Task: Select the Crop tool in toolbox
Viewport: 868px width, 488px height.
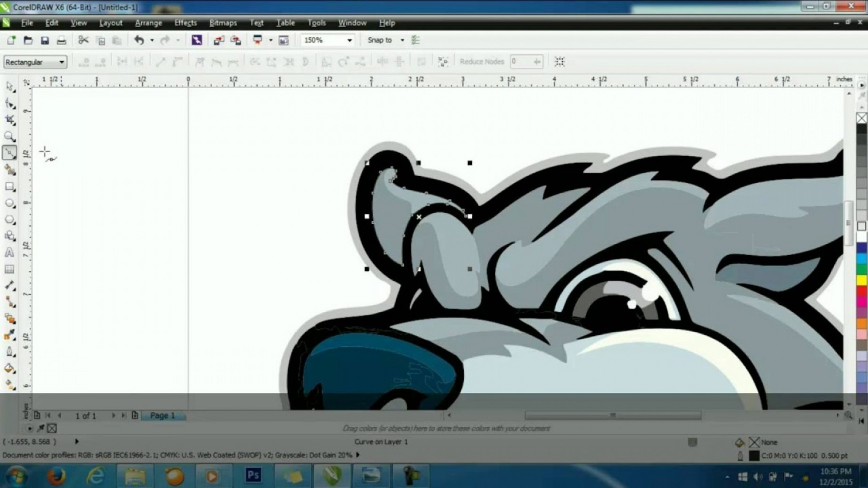Action: click(x=10, y=120)
